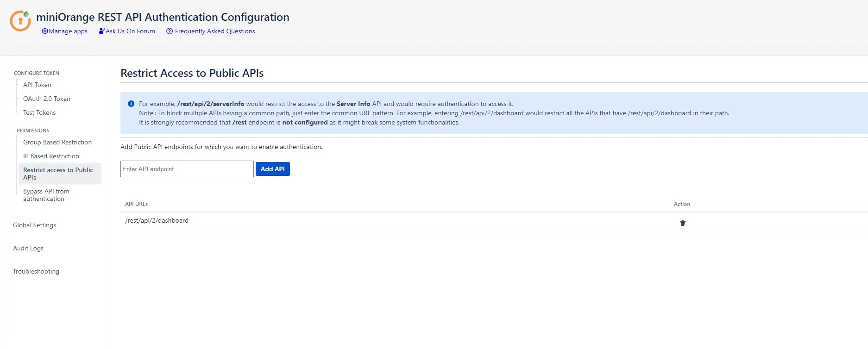Select Restrict access to Public APIs

(x=60, y=174)
